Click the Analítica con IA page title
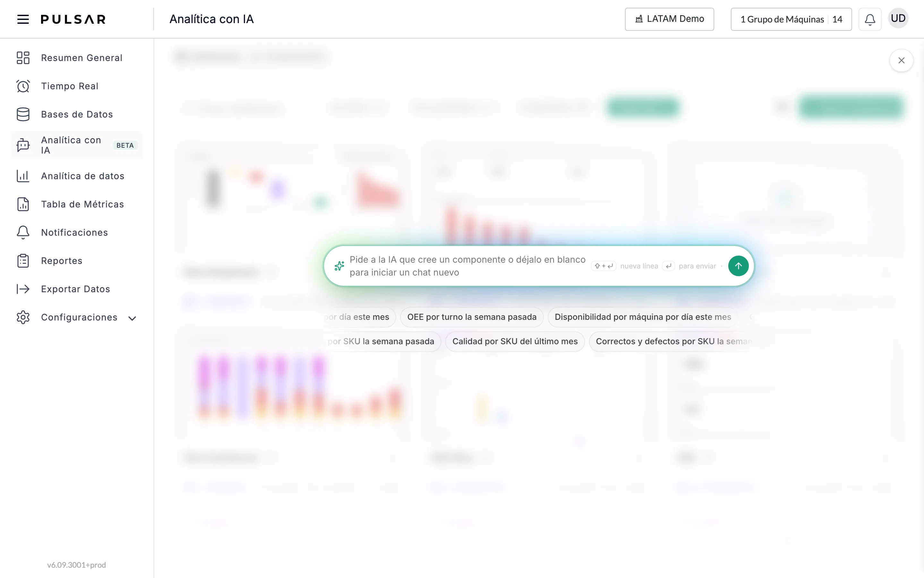Screen dimensions: 924x578 pyautogui.click(x=211, y=19)
